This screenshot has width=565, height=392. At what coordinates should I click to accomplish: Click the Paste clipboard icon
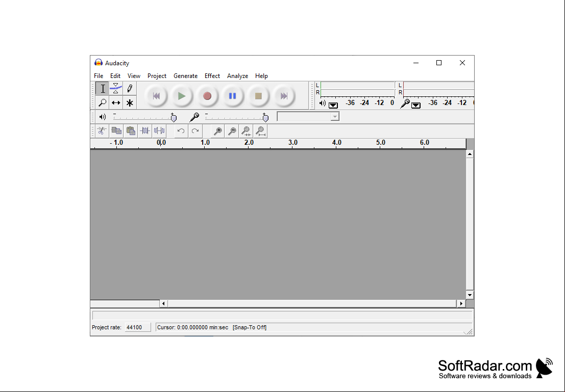pyautogui.click(x=131, y=131)
